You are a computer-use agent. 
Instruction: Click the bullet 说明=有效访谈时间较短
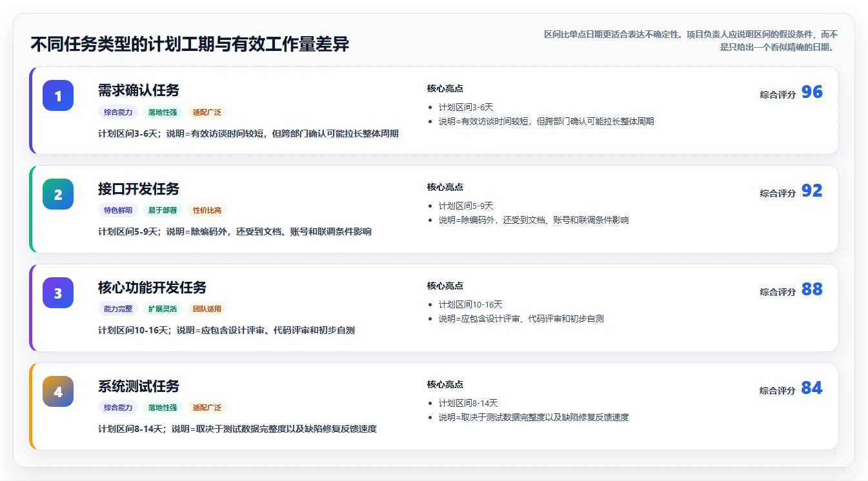coord(547,121)
